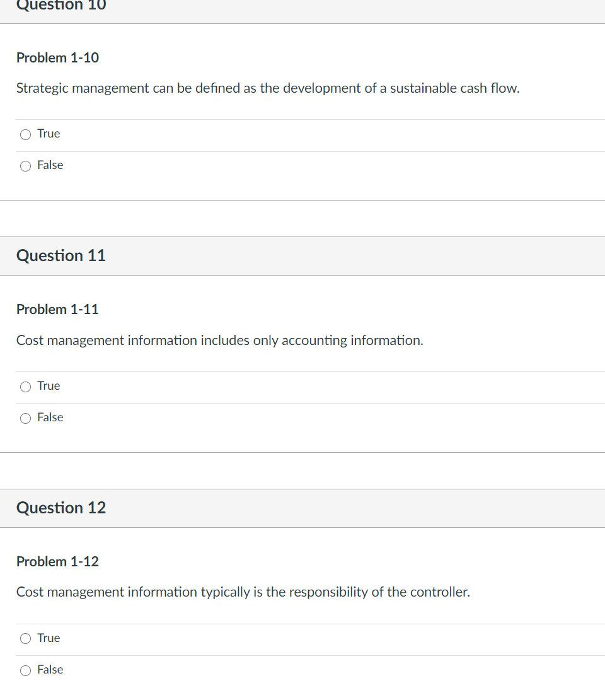Click the True label under Problem 1-12
This screenshot has width=605, height=700.
49,638
